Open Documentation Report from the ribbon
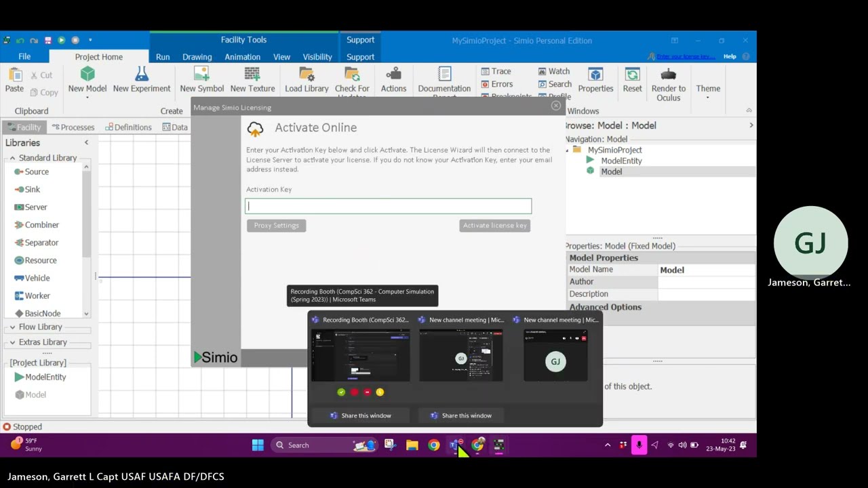Viewport: 868px width, 488px height. point(444,83)
